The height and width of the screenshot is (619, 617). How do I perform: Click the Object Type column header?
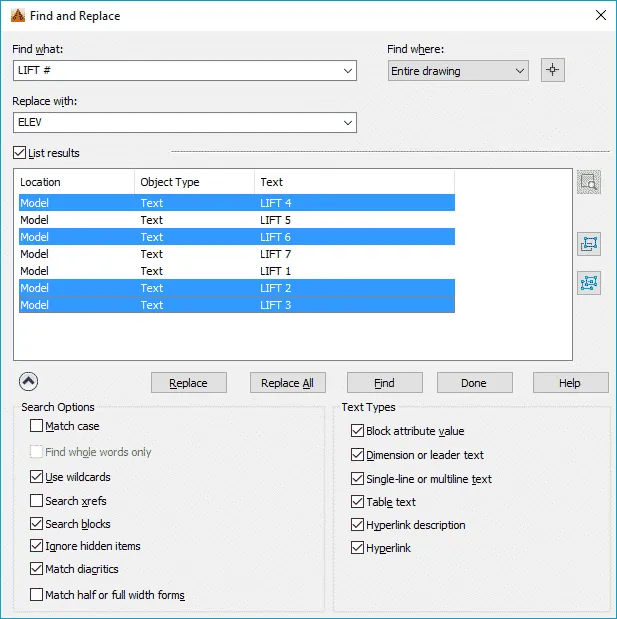pos(194,182)
